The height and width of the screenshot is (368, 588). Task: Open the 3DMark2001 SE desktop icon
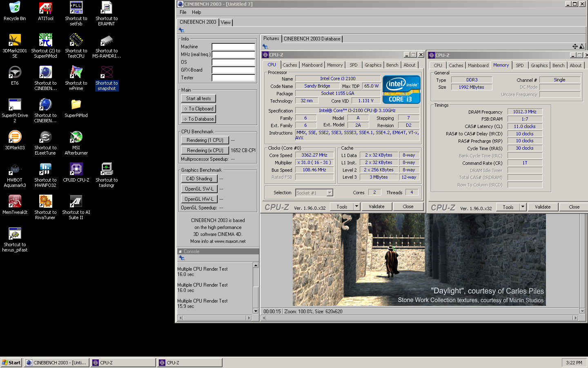pos(15,46)
